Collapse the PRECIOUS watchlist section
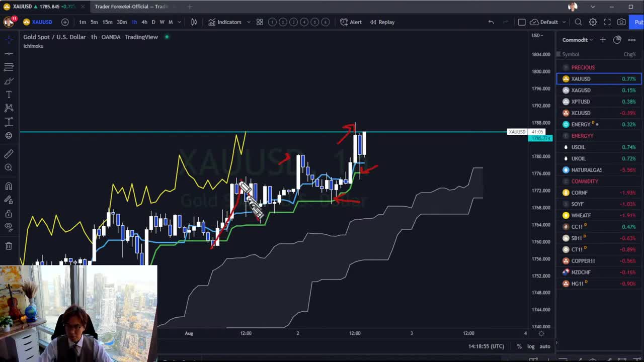The image size is (644, 362). (x=583, y=67)
